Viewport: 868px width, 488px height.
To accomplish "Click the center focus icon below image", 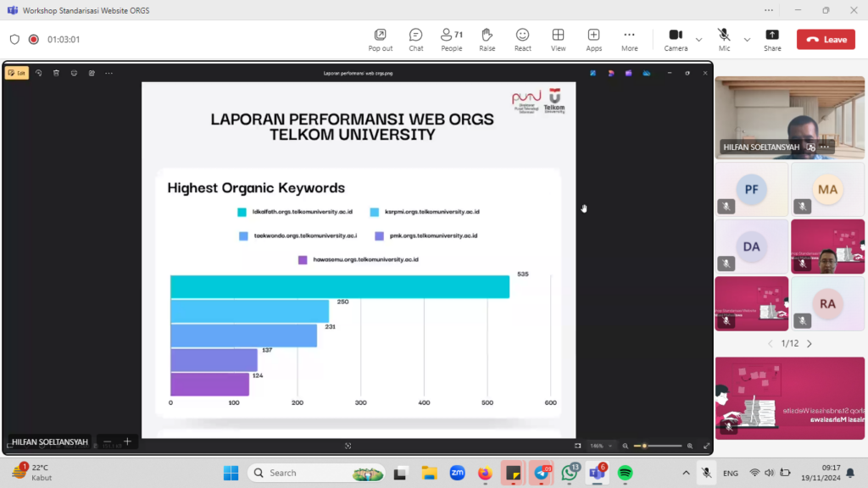I will tap(348, 446).
